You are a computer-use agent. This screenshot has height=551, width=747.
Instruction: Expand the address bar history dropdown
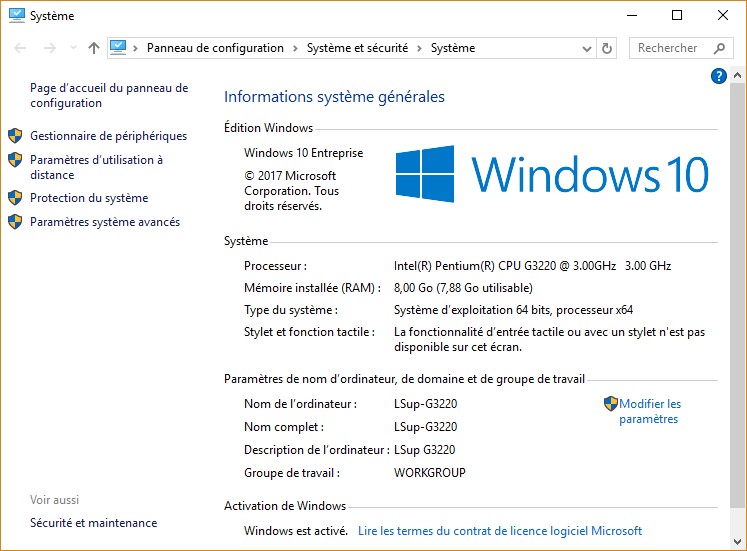[586, 48]
